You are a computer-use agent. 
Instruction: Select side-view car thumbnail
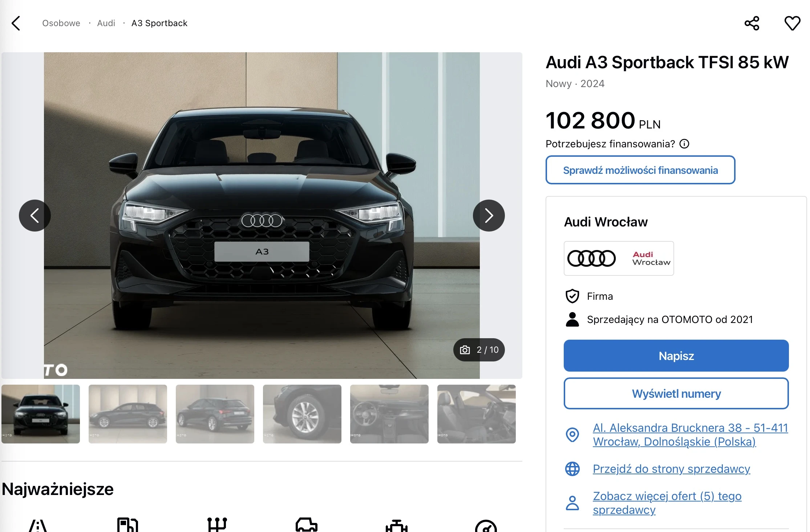coord(128,414)
